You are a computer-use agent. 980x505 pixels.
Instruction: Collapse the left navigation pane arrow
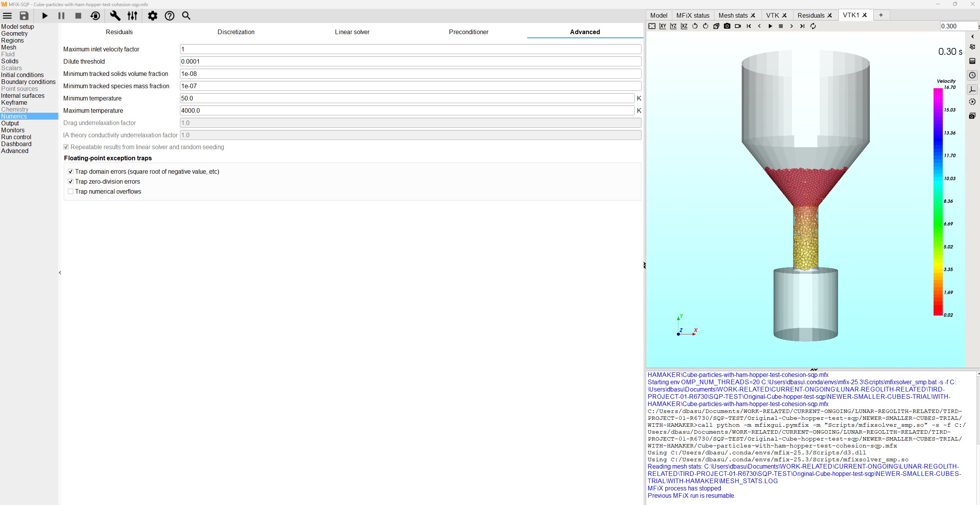point(60,273)
